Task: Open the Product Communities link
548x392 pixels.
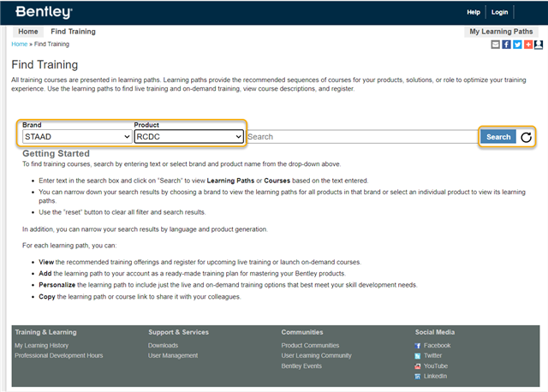Action: [310, 345]
